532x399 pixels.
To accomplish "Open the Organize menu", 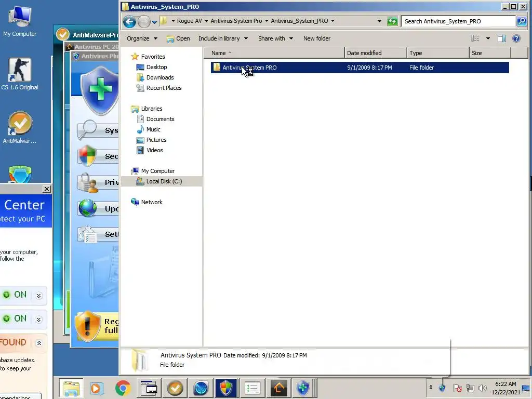I will [x=142, y=38].
